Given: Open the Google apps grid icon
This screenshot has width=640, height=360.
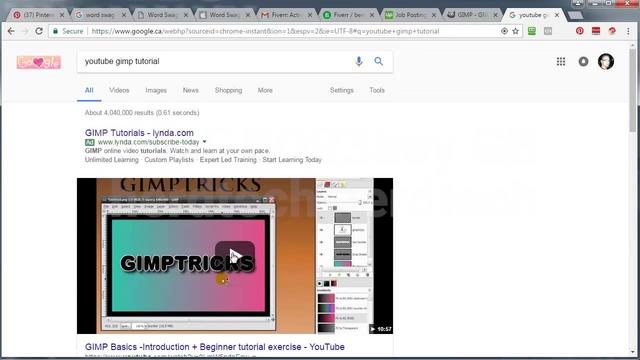Looking at the screenshot, I should click(561, 61).
